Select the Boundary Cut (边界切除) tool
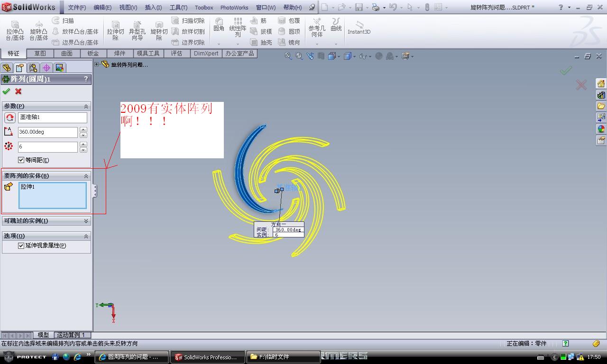 (188, 42)
